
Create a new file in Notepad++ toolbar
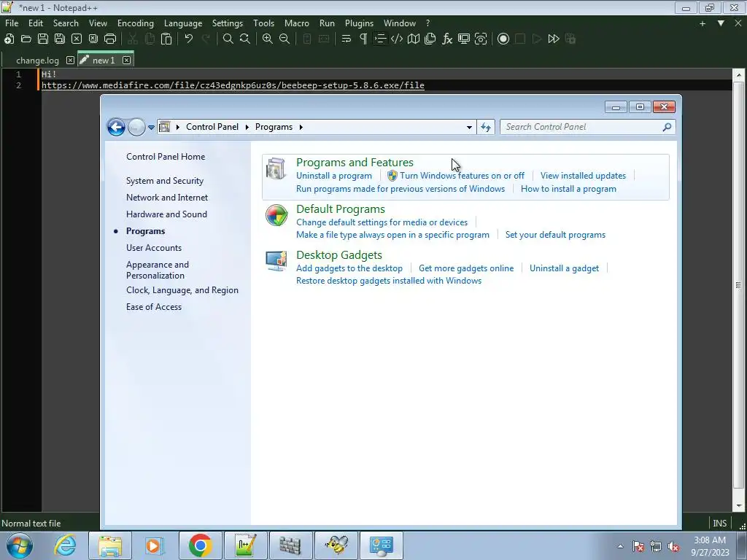coord(9,39)
